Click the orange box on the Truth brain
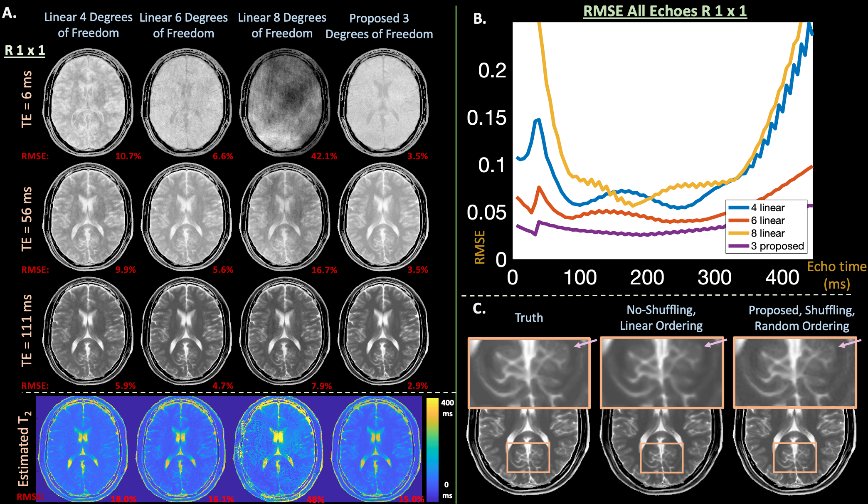This screenshot has width=868, height=504. pyautogui.click(x=528, y=457)
